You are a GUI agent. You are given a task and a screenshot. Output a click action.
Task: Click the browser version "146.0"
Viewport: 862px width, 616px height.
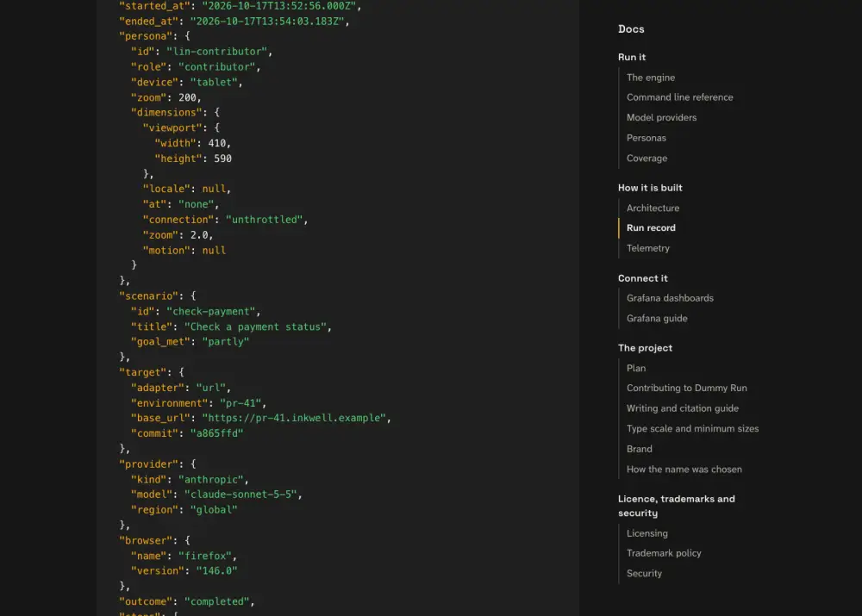point(216,571)
